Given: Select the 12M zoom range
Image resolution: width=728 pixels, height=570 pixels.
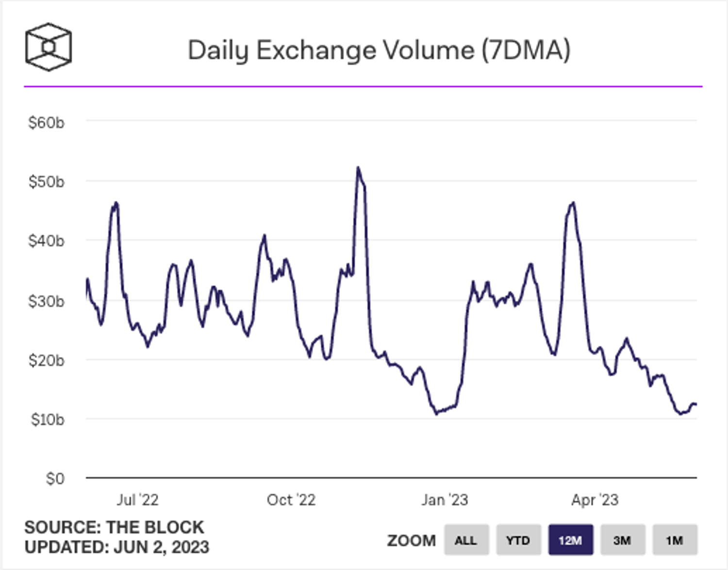Looking at the screenshot, I should (x=571, y=540).
